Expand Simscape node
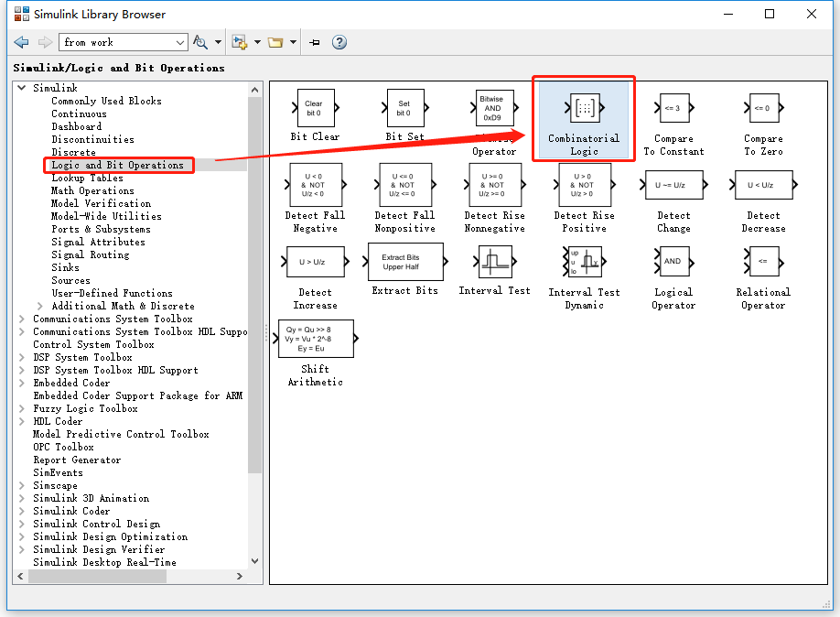 pos(21,485)
